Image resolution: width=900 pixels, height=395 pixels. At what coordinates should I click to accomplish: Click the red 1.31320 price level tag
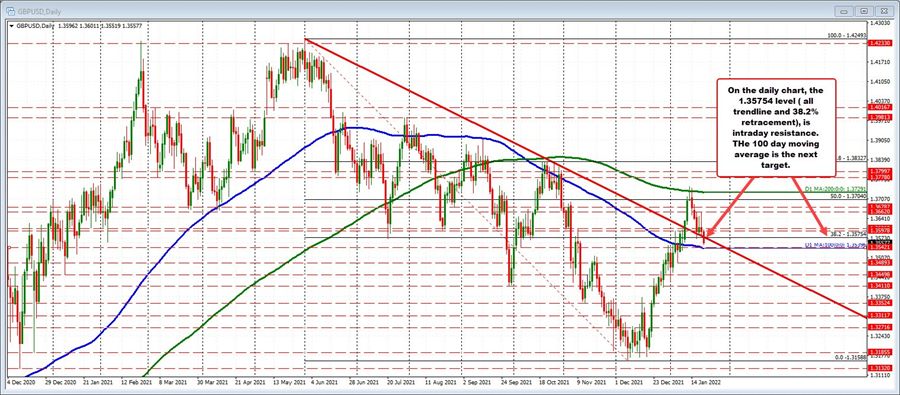coord(879,367)
